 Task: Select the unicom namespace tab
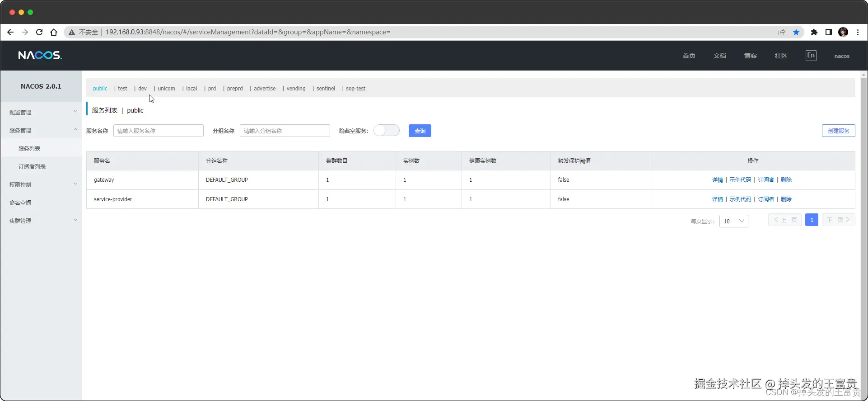pyautogui.click(x=167, y=89)
